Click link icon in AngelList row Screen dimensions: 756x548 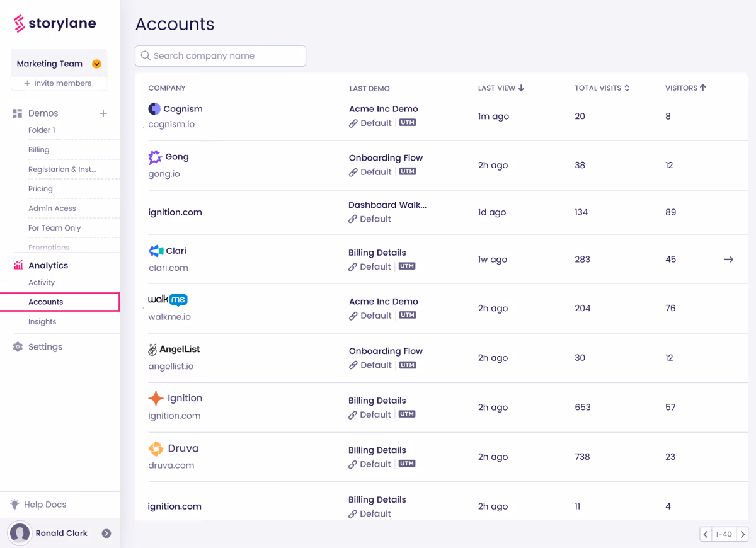(x=353, y=365)
